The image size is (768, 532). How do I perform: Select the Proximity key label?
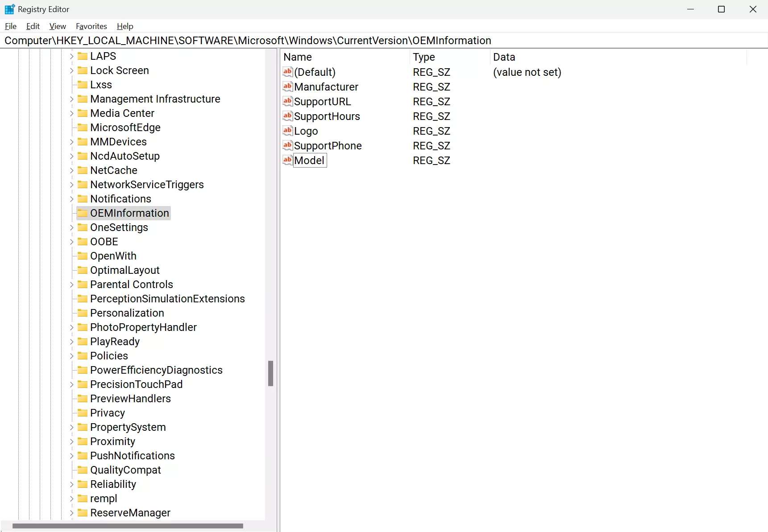tap(113, 441)
